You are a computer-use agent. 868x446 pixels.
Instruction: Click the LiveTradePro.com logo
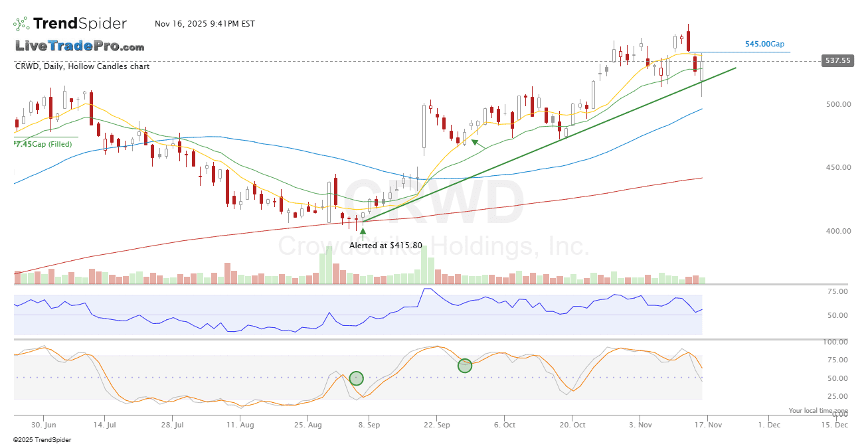[80, 46]
